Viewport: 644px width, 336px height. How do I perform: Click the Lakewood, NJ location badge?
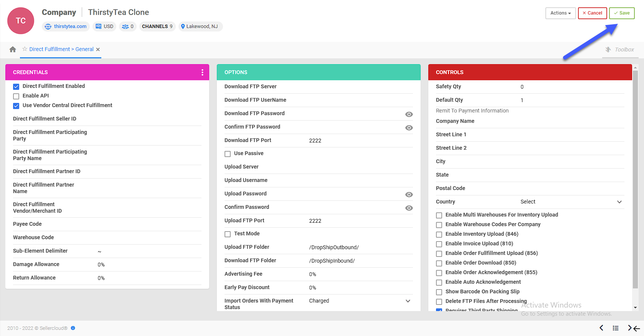(x=200, y=26)
